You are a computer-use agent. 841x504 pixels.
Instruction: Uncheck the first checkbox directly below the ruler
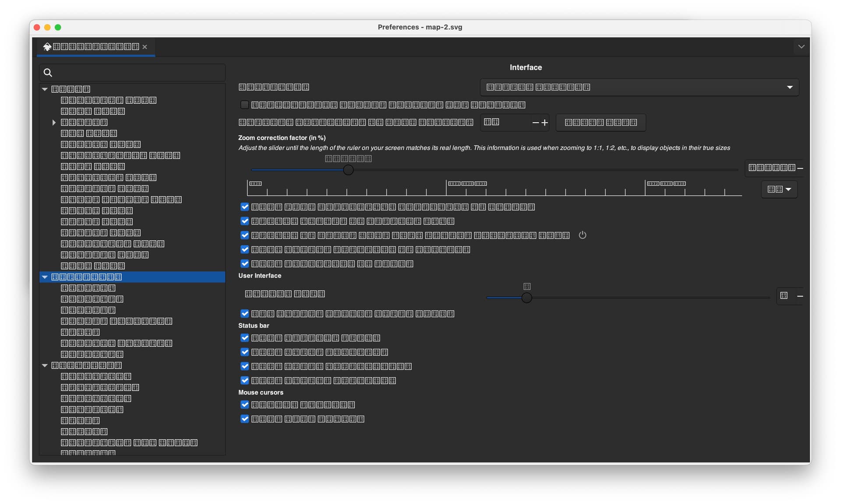tap(244, 207)
